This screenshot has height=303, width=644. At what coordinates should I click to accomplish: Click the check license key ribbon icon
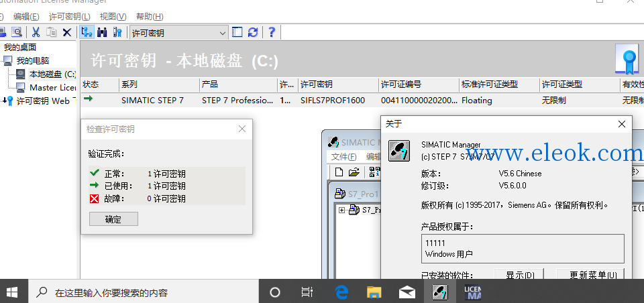117,32
